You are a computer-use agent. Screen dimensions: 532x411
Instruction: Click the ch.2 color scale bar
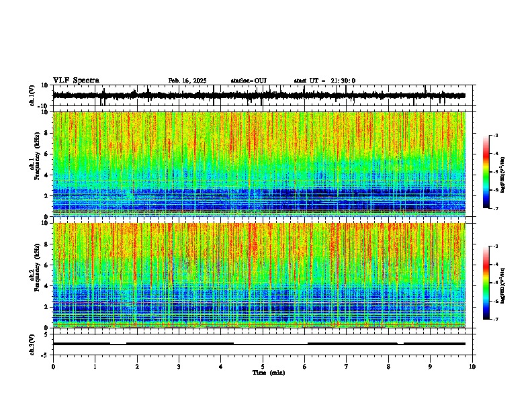(486, 283)
